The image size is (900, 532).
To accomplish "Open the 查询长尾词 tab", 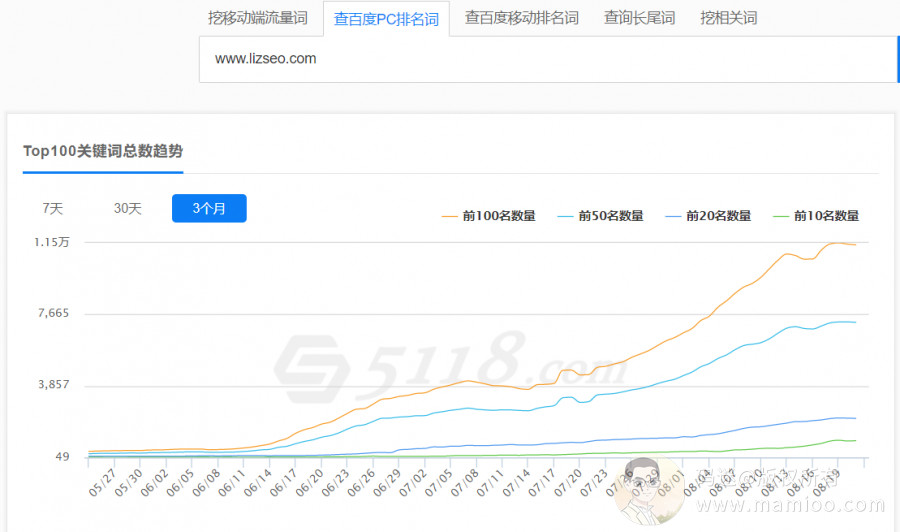I will tap(639, 18).
